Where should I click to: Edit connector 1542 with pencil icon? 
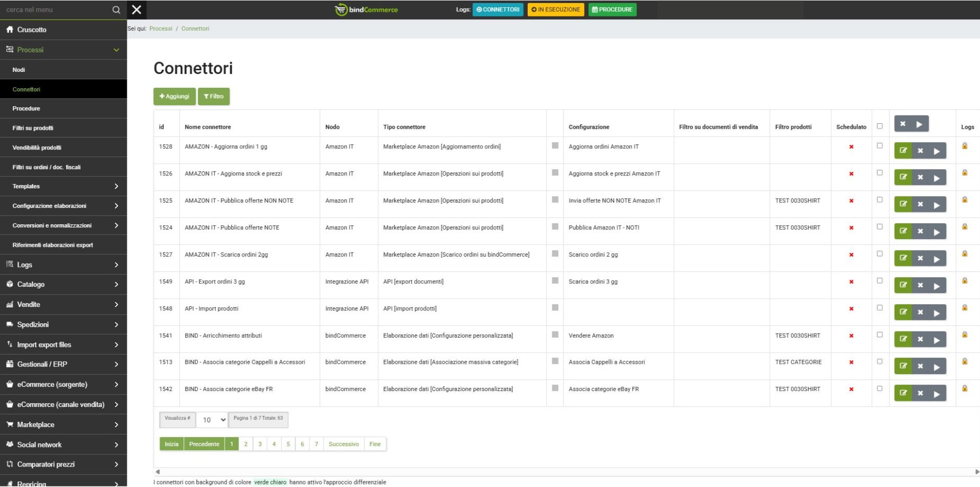click(903, 393)
